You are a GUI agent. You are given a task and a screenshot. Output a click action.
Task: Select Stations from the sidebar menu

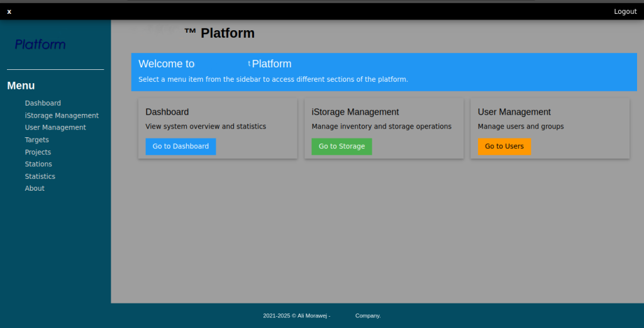pos(38,164)
